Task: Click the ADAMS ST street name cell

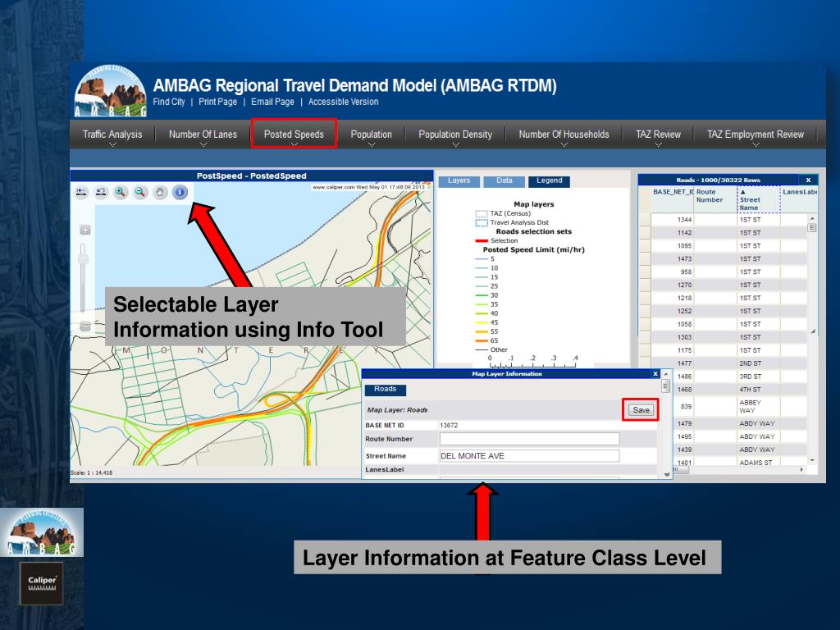Action: [759, 463]
